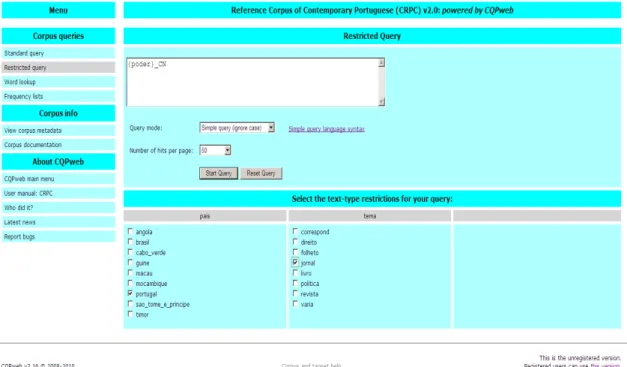
Task: Open the Standard query page
Action: (24, 53)
